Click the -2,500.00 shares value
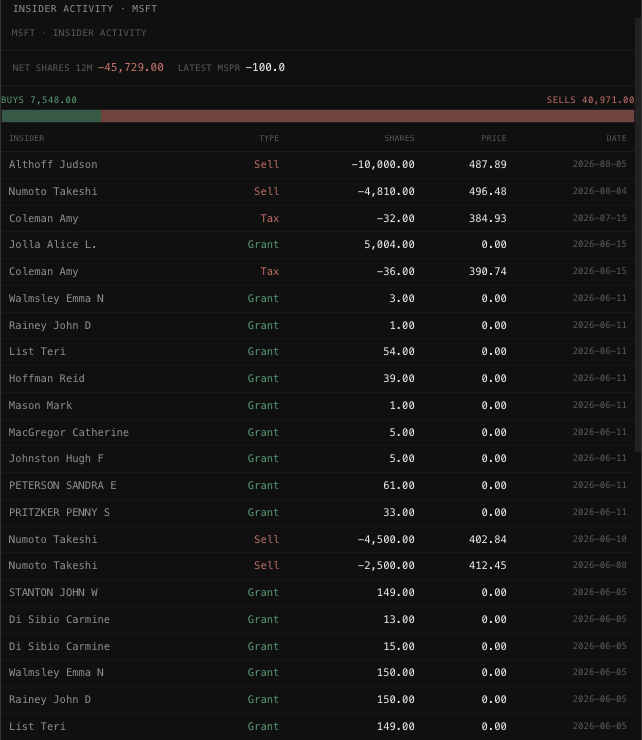Viewport: 642px width, 740px height. click(386, 565)
